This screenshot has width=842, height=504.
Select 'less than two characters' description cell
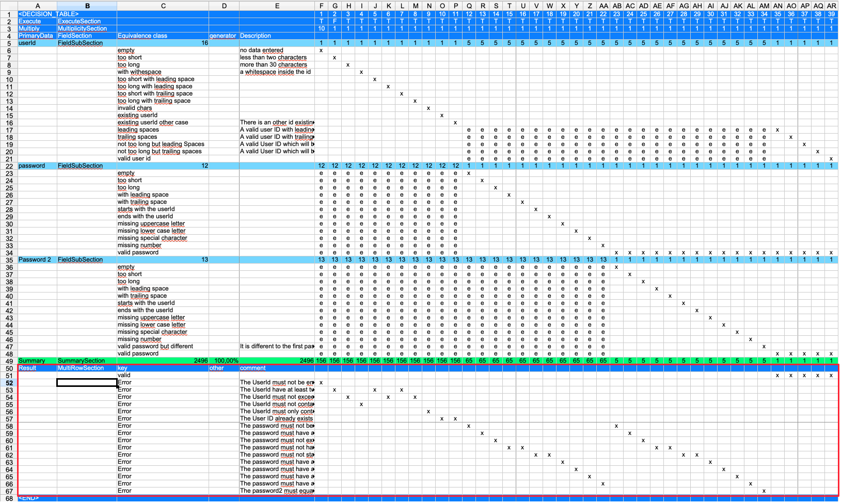tap(277, 57)
